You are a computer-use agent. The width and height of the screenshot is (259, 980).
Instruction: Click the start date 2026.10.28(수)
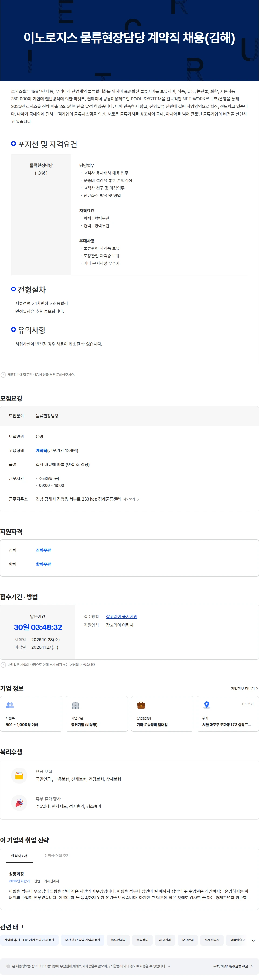45,640
